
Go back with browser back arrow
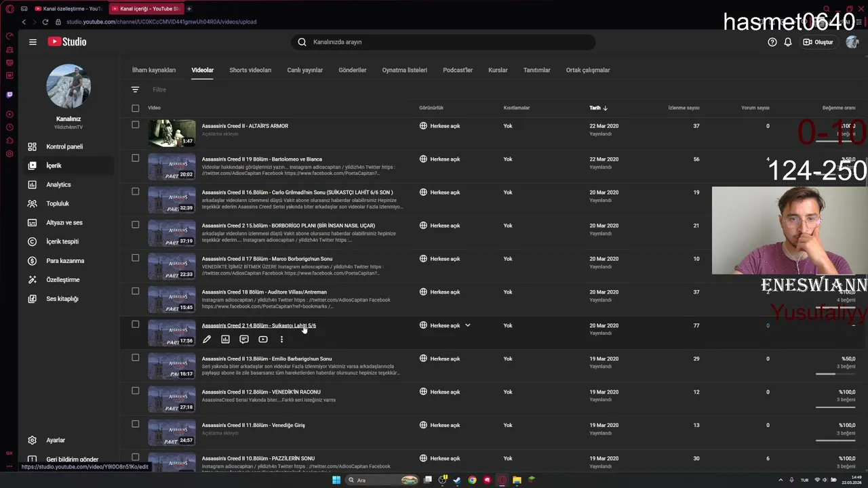click(24, 22)
